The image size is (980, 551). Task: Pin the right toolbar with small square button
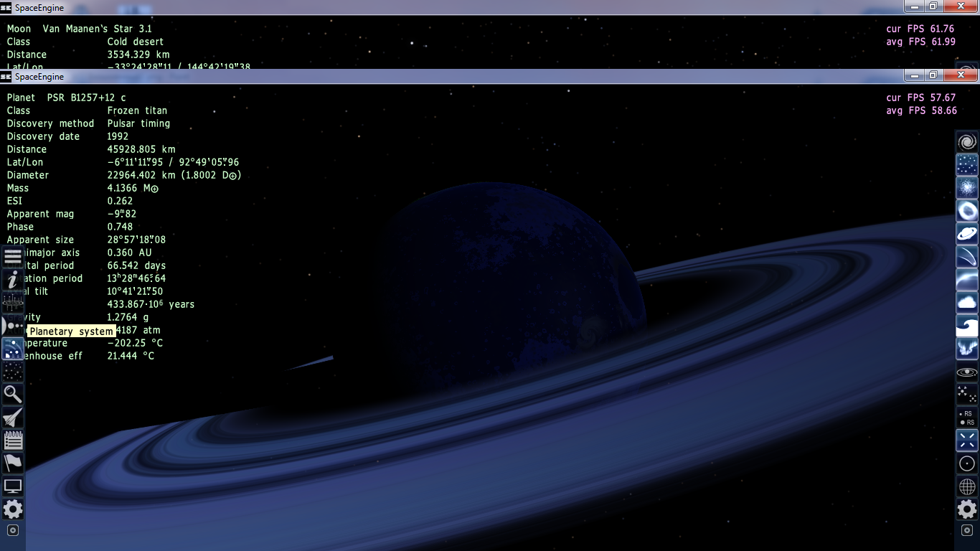coord(967,530)
